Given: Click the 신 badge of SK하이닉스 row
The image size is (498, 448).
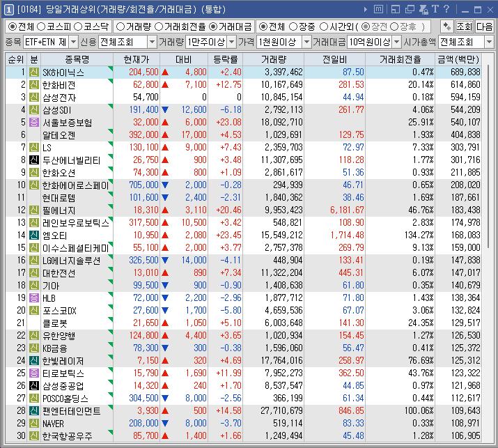Looking at the screenshot, I should coord(34,72).
